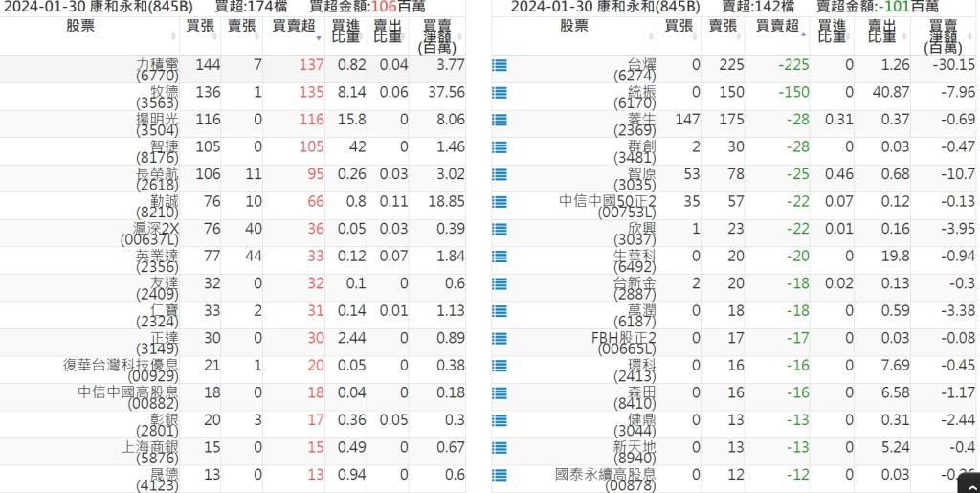
Task: Click the list icon beside 台燿 (6274)
Action: [499, 66]
